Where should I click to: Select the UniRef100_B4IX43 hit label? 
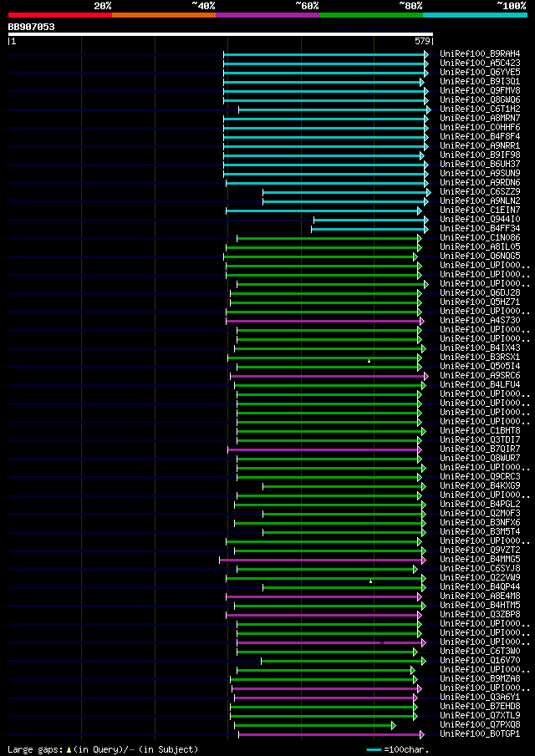[x=480, y=348]
